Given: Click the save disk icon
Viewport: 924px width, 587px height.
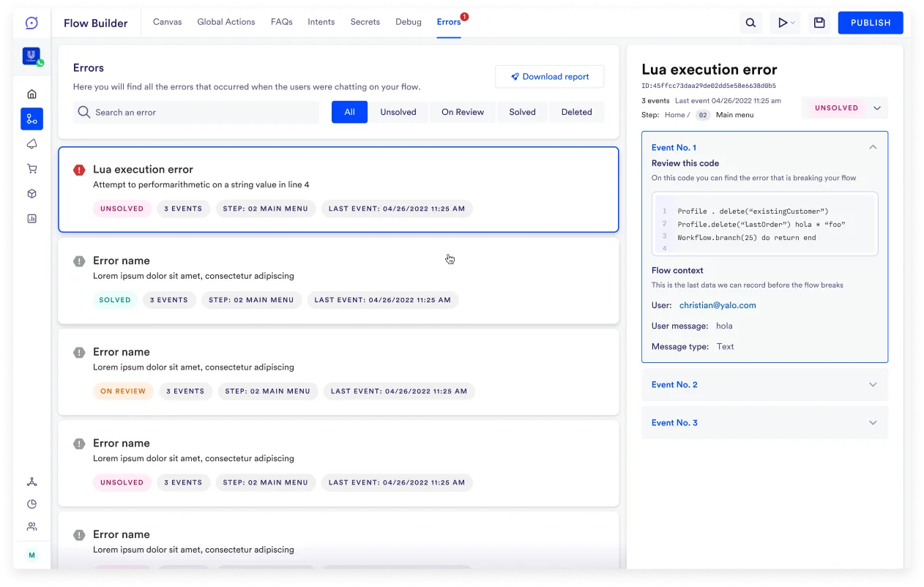Looking at the screenshot, I should [819, 23].
